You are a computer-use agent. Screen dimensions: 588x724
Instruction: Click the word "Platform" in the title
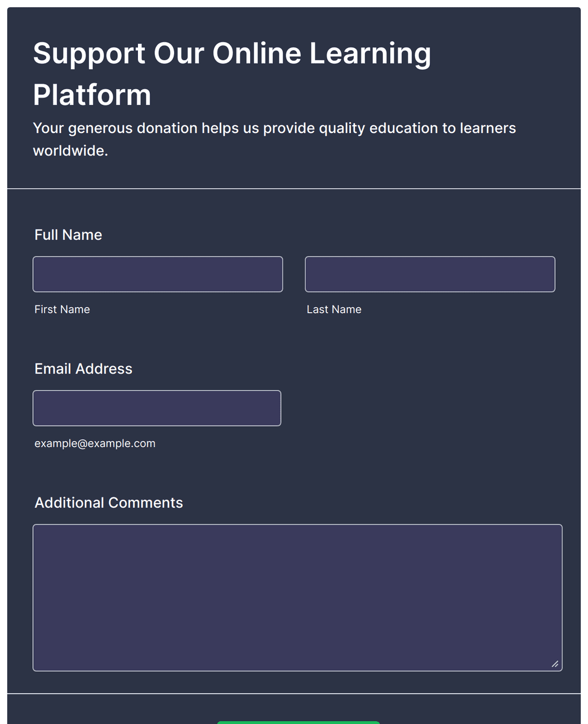point(92,95)
